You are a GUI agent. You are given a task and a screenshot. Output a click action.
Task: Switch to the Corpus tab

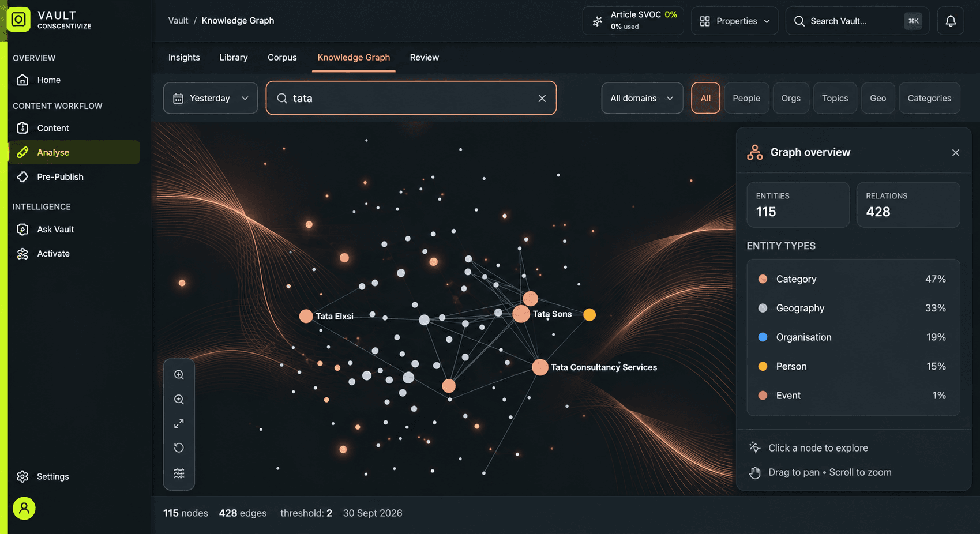pos(282,58)
